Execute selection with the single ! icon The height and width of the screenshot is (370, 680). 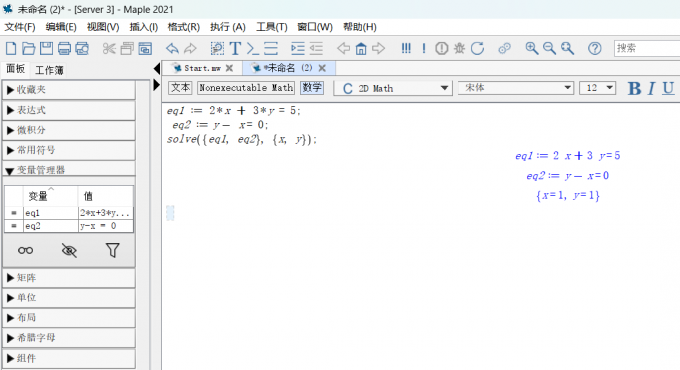coord(424,48)
